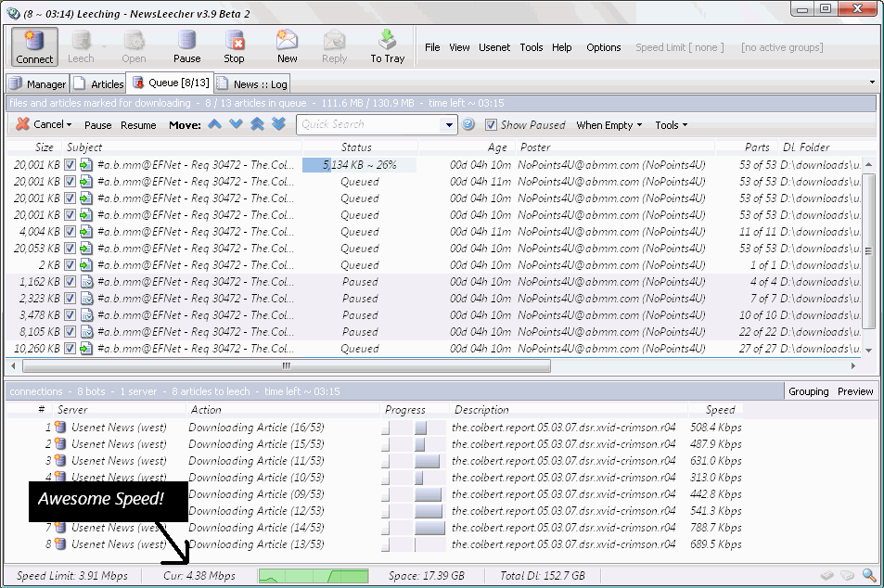Click the 5,134 KB ~ 26% progress bar

360,165
